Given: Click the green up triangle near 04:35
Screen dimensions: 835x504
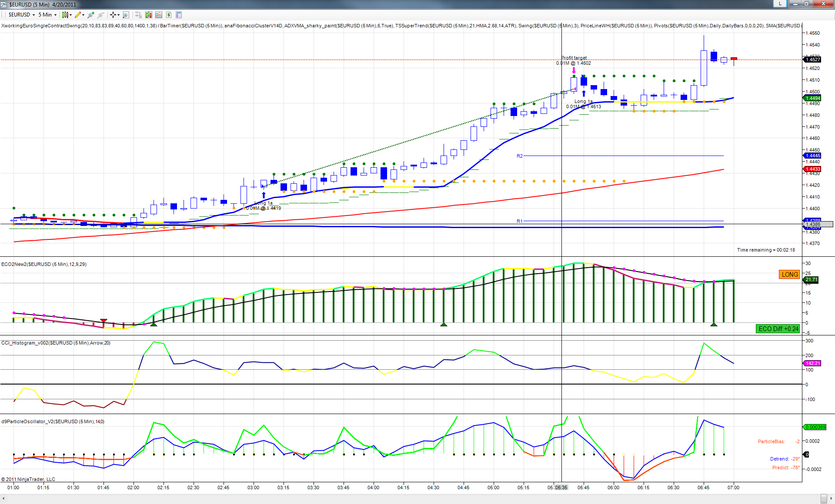Looking at the screenshot, I should tap(444, 324).
